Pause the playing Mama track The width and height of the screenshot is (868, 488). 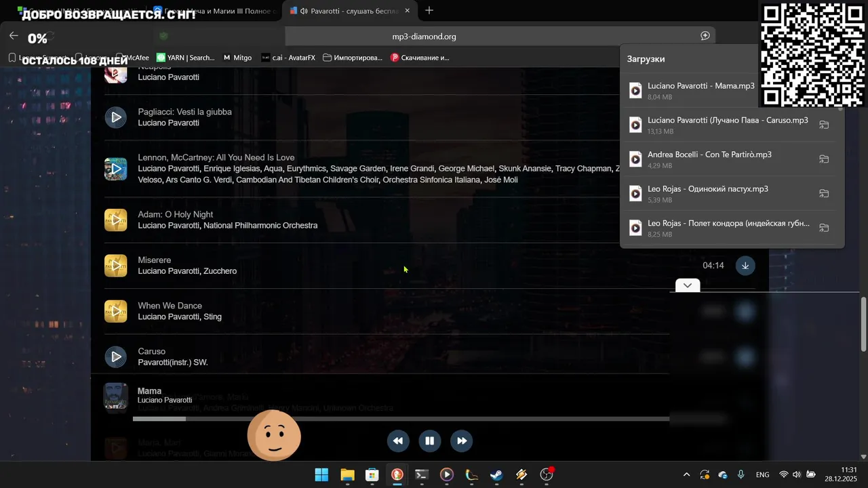(429, 441)
